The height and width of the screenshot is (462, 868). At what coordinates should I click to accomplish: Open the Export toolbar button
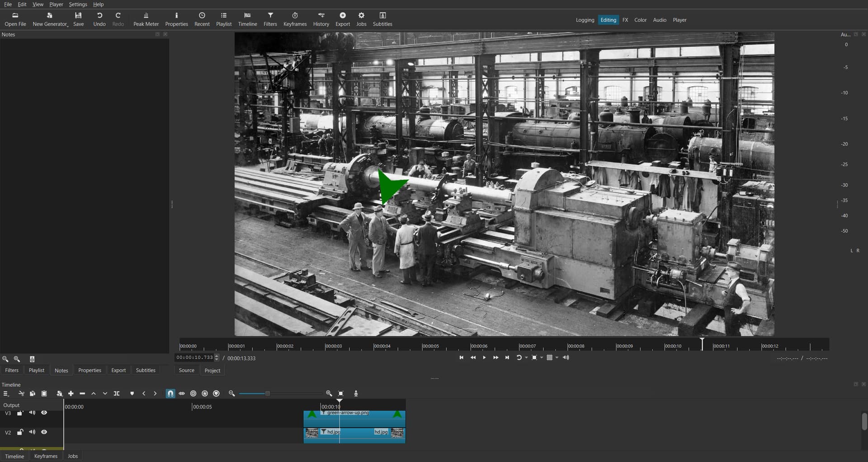[x=342, y=19]
